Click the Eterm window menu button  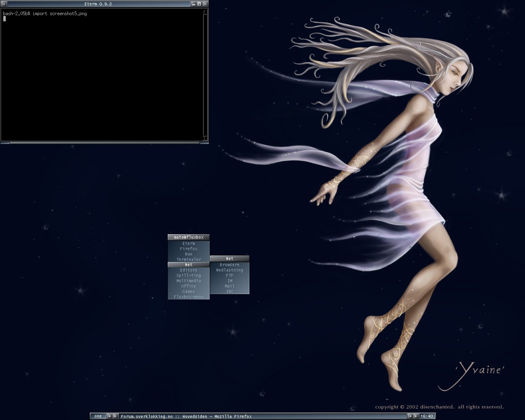3,4
